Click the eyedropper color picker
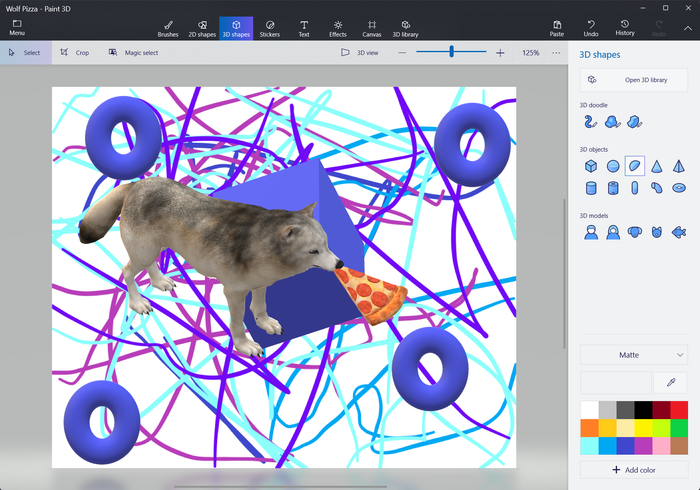This screenshot has width=700, height=490. click(670, 383)
